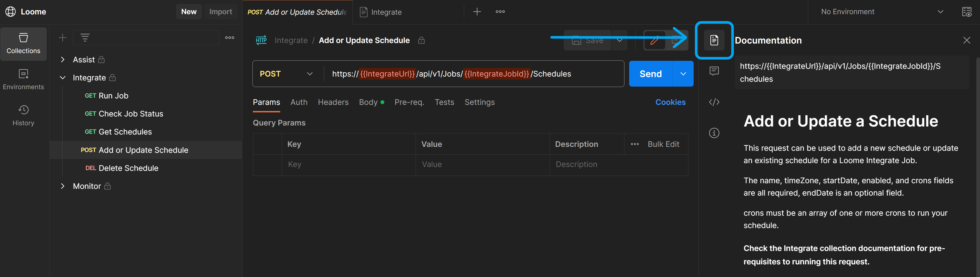Screen dimensions: 980x277
Task: Switch to the Settings tab
Action: [x=479, y=102]
